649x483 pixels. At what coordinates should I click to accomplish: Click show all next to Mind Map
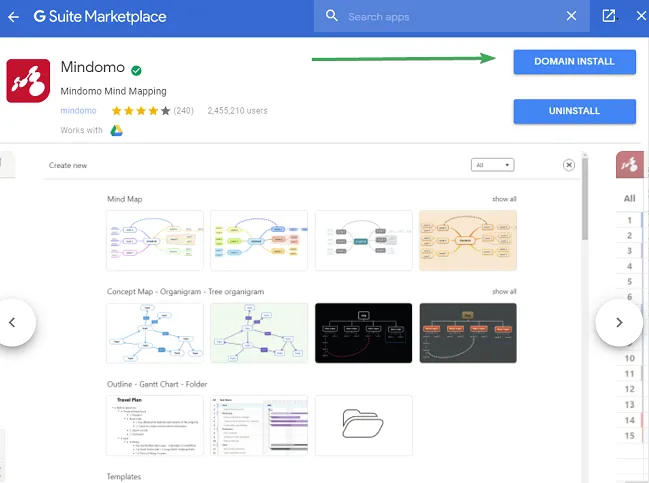[x=504, y=199]
